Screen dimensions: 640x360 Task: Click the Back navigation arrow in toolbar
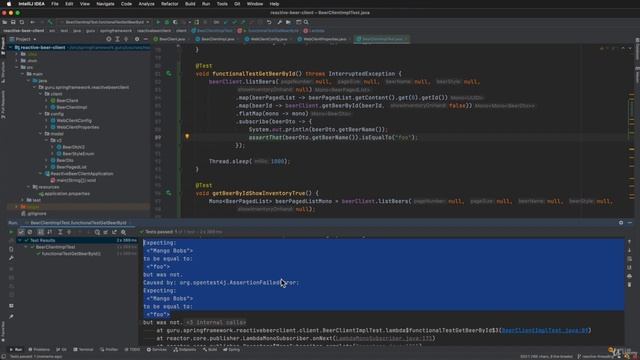(32, 22)
